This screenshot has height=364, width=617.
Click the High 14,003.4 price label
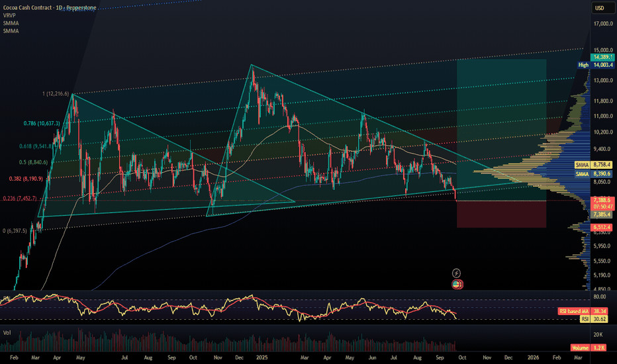coord(595,65)
